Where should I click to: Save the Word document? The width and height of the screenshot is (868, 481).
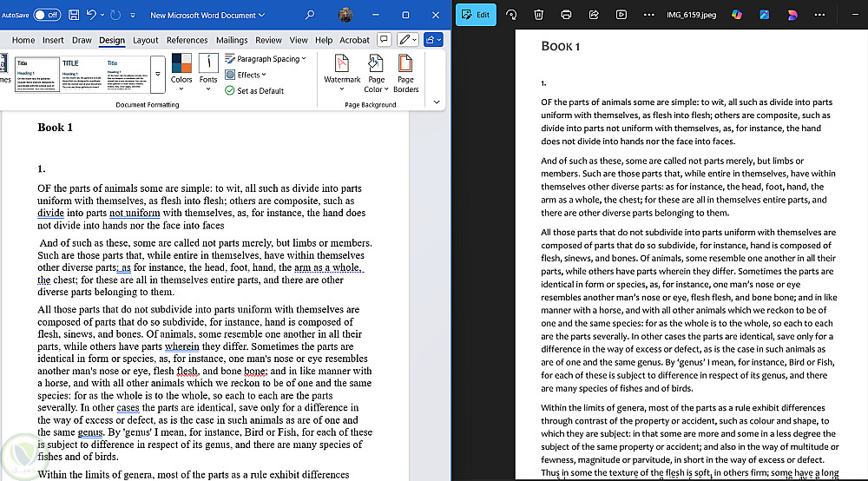[x=74, y=15]
